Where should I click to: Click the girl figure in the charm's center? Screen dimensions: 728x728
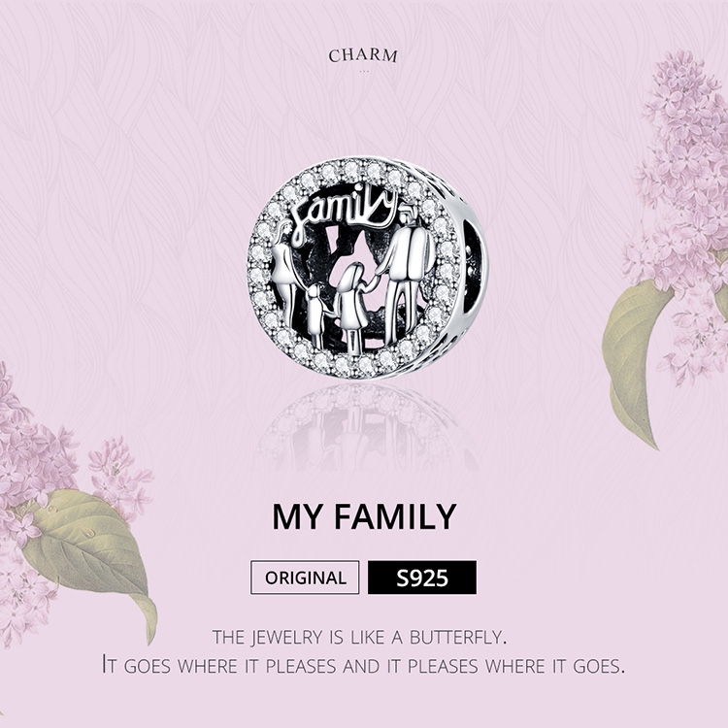350,303
